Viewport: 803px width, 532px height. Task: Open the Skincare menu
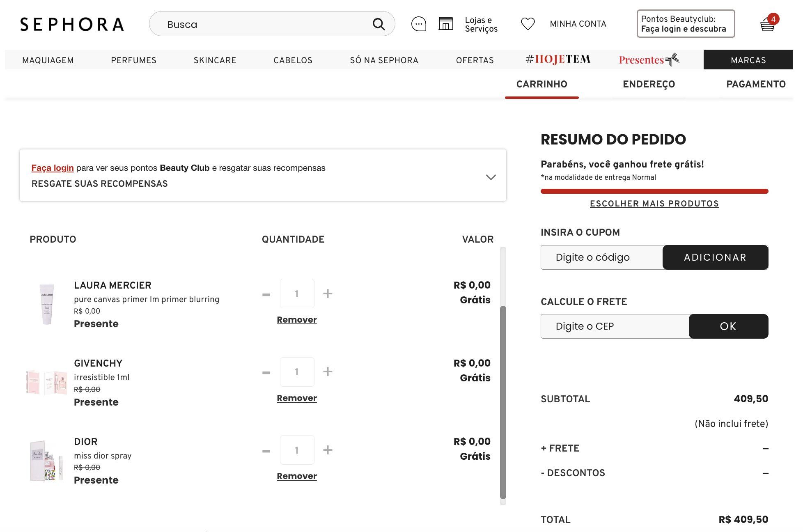click(x=215, y=60)
